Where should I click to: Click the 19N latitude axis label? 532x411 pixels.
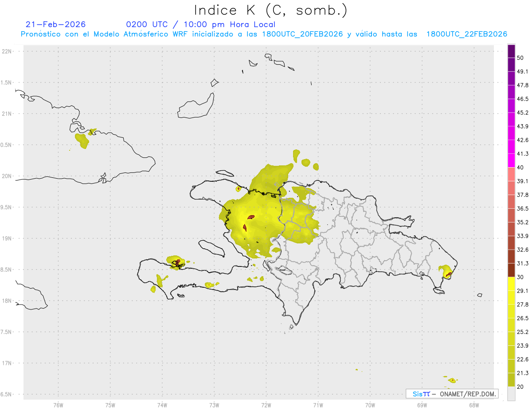click(x=8, y=238)
